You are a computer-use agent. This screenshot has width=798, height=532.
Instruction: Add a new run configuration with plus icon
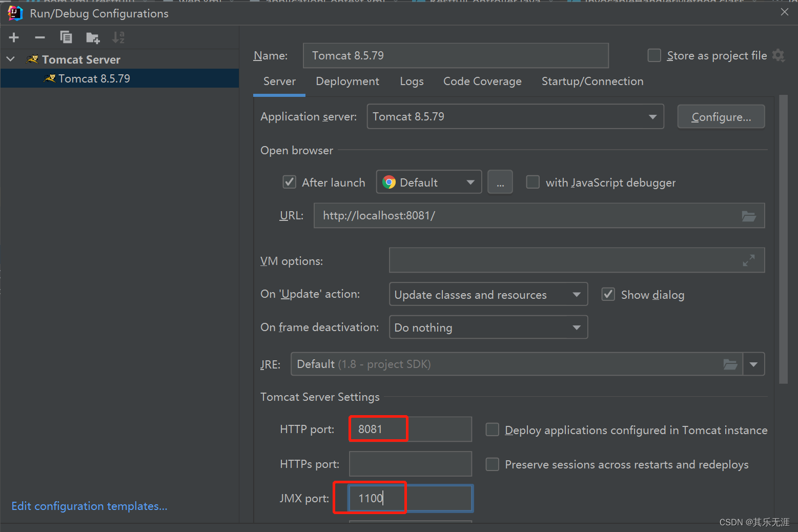[x=14, y=37]
